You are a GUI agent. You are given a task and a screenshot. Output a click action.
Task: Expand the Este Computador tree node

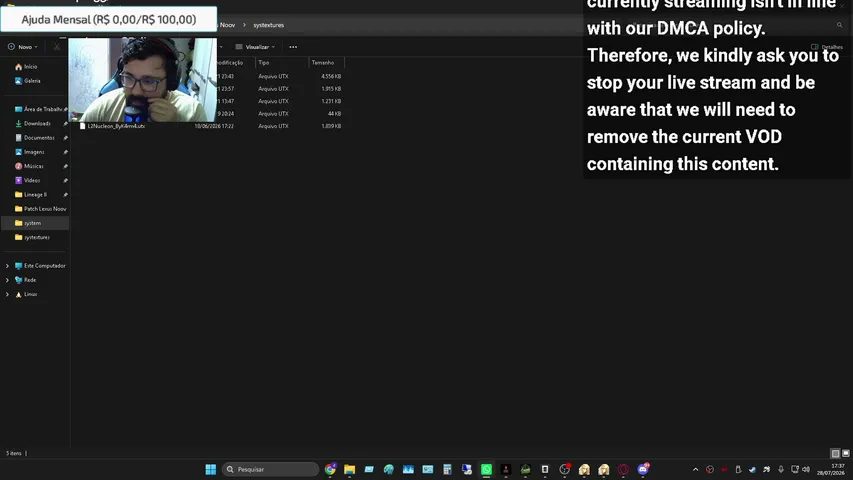(x=7, y=266)
